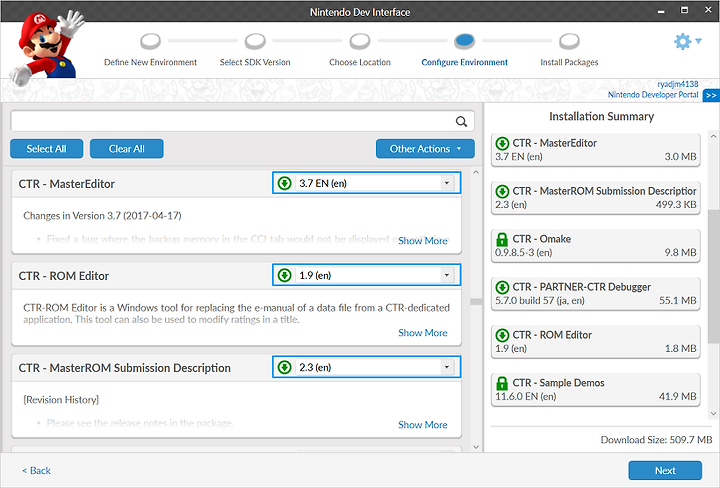Click download icon in MasterROM Submission version box
The width and height of the screenshot is (720, 488).
click(285, 367)
